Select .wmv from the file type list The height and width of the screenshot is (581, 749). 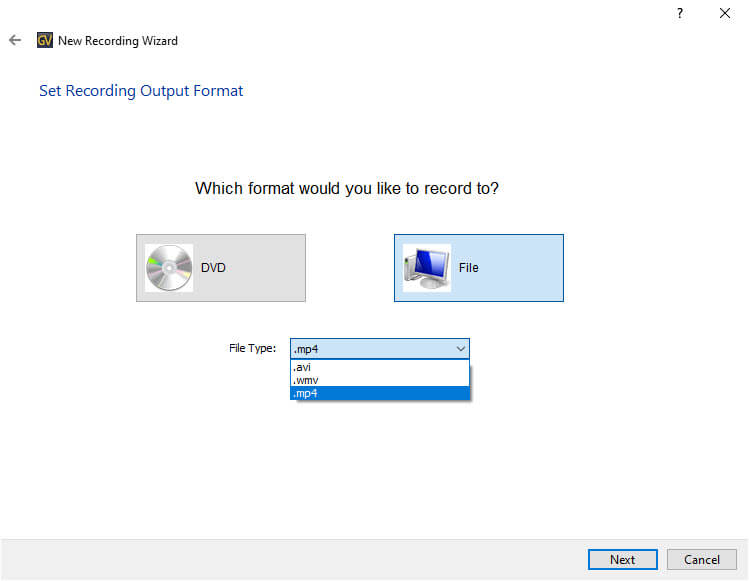(380, 380)
